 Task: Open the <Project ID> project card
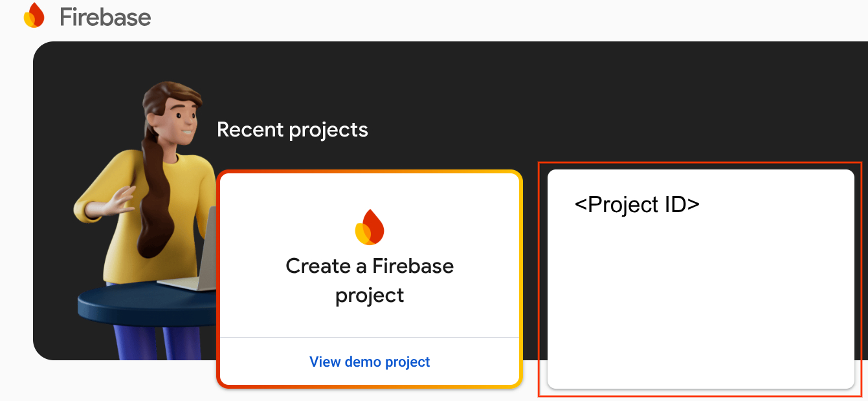701,278
